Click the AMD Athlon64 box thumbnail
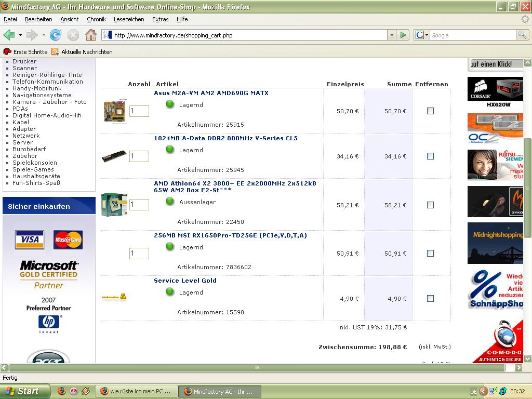The height and width of the screenshot is (399, 532). click(115, 205)
